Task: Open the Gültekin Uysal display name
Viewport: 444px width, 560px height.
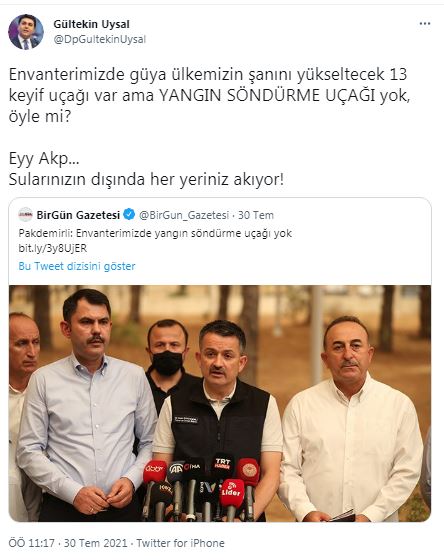Action: click(91, 24)
